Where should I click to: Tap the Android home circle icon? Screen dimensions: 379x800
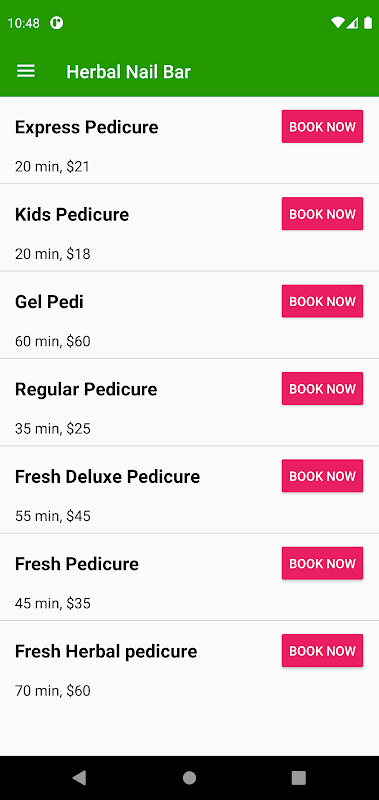(189, 778)
